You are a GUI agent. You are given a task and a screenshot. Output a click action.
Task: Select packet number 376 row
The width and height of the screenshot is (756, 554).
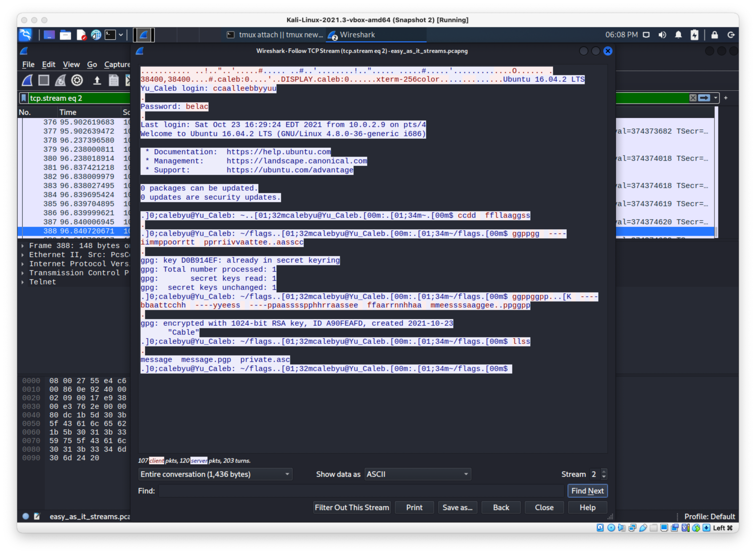click(74, 122)
